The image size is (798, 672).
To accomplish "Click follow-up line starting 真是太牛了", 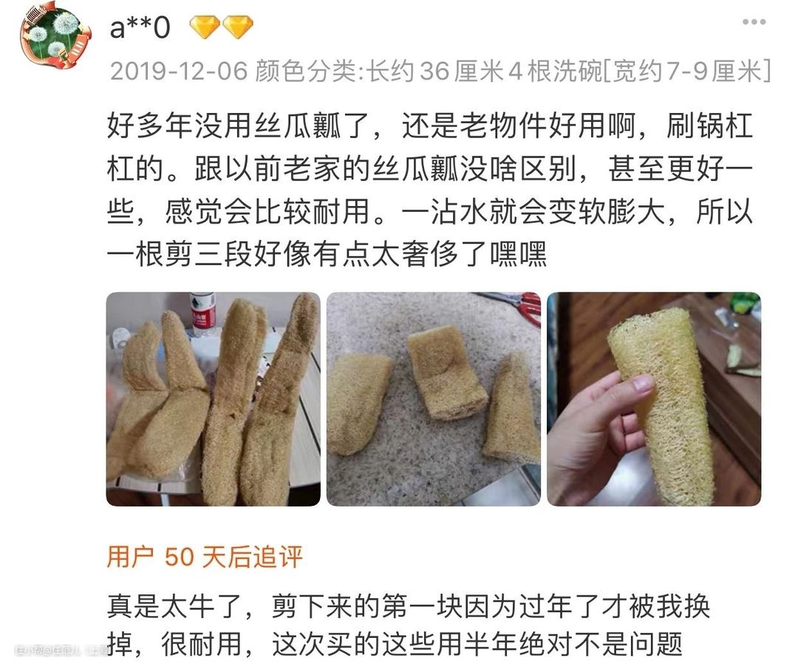I will (408, 606).
